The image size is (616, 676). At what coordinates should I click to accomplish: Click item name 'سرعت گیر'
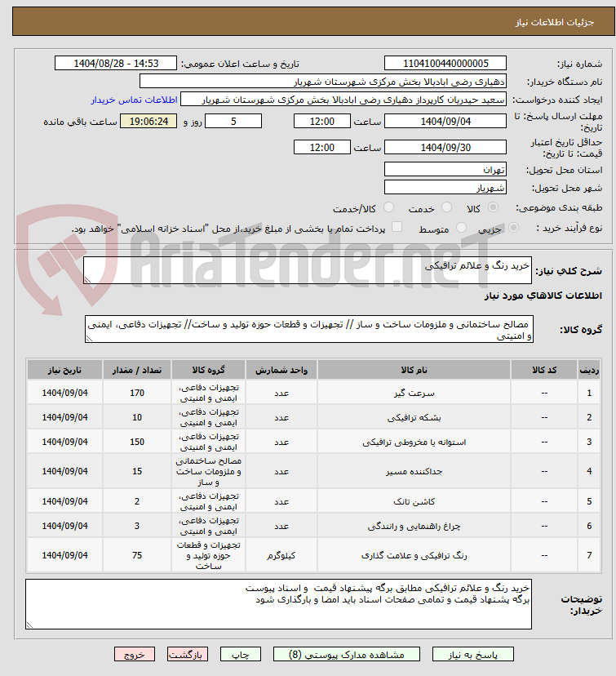pos(414,393)
